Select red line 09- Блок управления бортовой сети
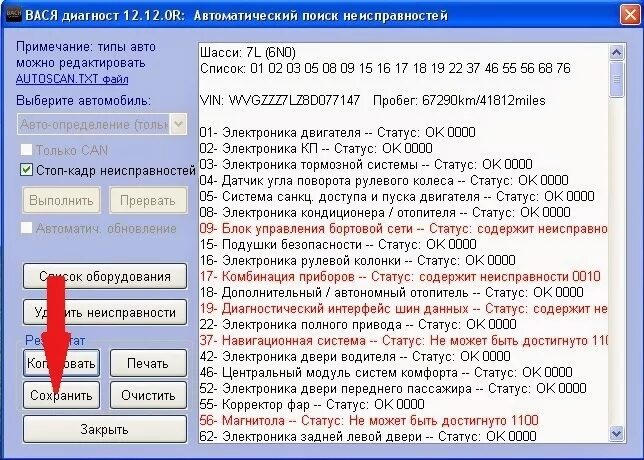The height and width of the screenshot is (460, 644). coord(403,228)
